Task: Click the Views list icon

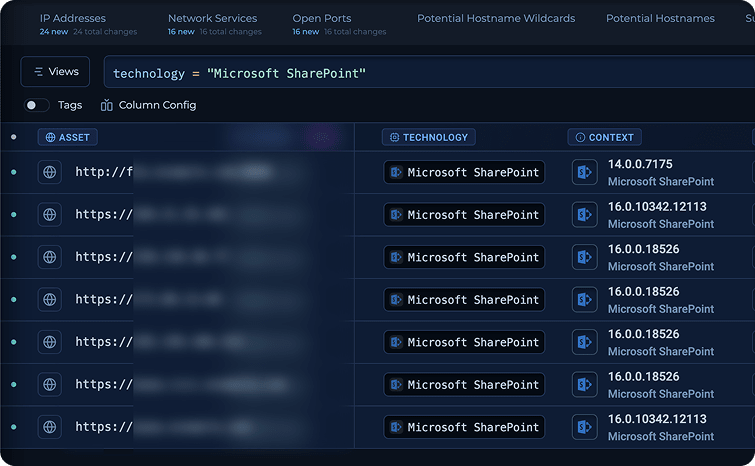Action: pyautogui.click(x=39, y=72)
